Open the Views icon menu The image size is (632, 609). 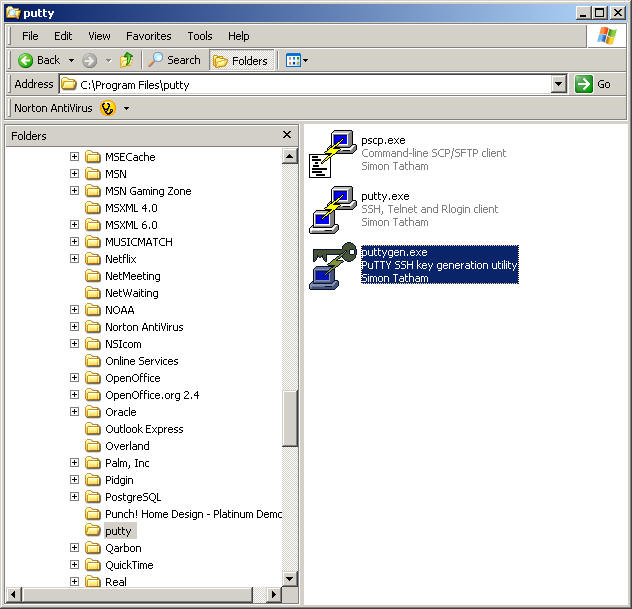point(297,60)
